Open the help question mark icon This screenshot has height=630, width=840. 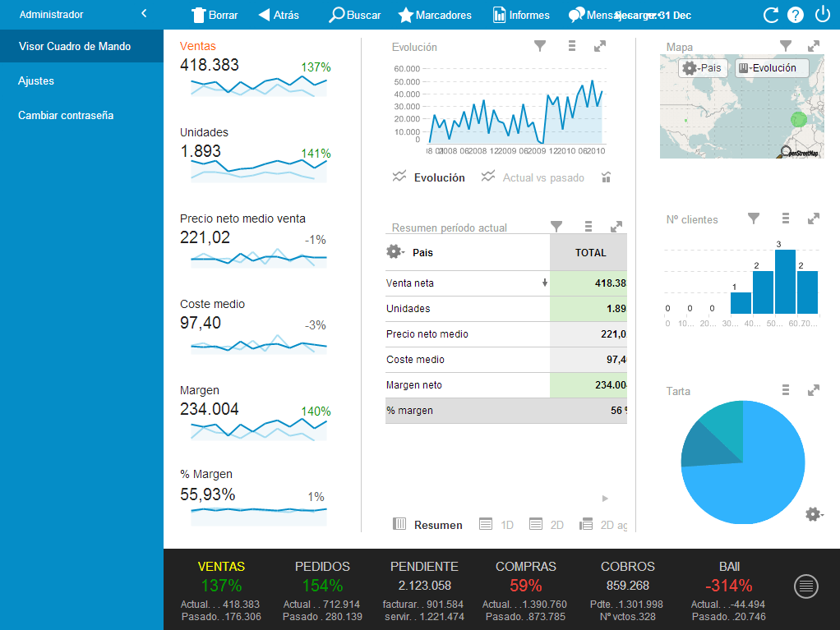click(x=795, y=15)
